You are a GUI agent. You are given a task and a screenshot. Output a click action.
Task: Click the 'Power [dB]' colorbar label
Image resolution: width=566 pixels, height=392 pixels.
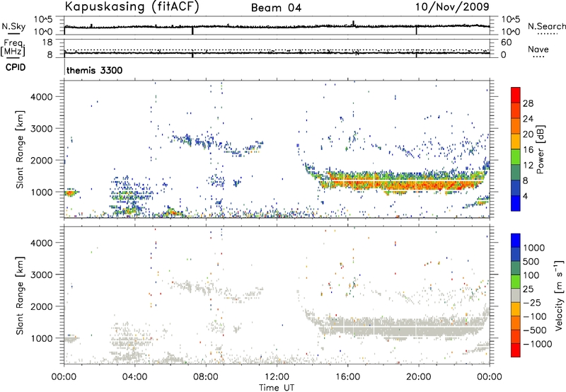[x=540, y=149]
